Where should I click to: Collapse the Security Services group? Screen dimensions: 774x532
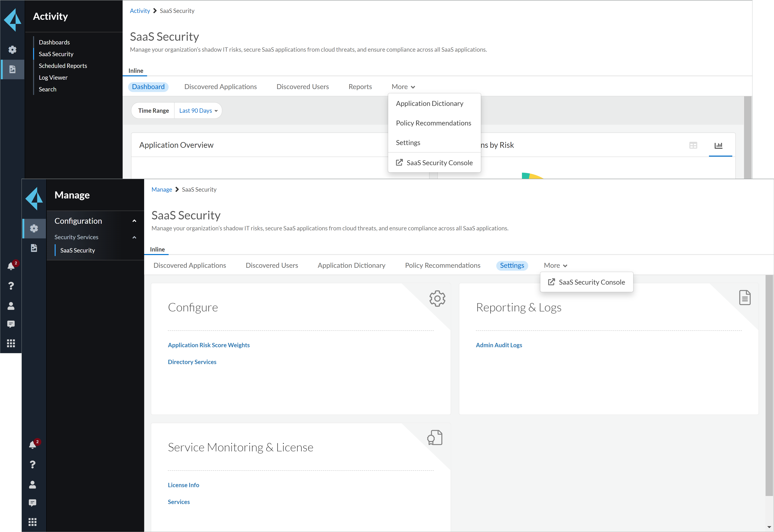click(134, 237)
